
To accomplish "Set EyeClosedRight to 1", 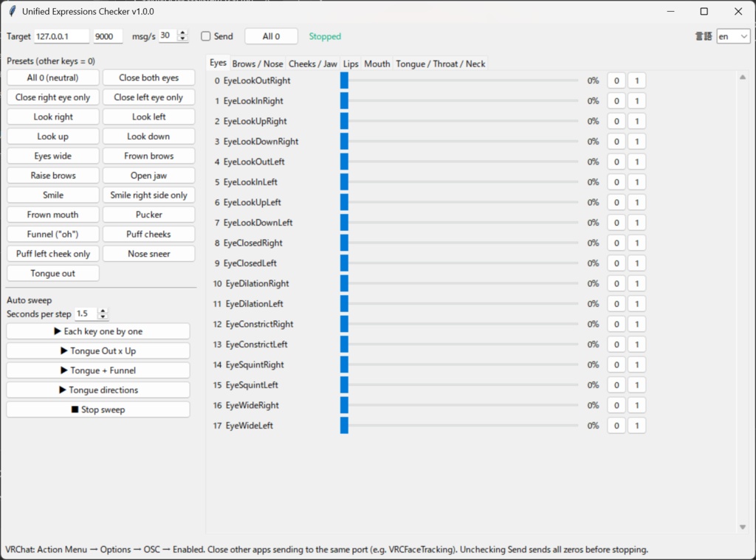I will 636,243.
